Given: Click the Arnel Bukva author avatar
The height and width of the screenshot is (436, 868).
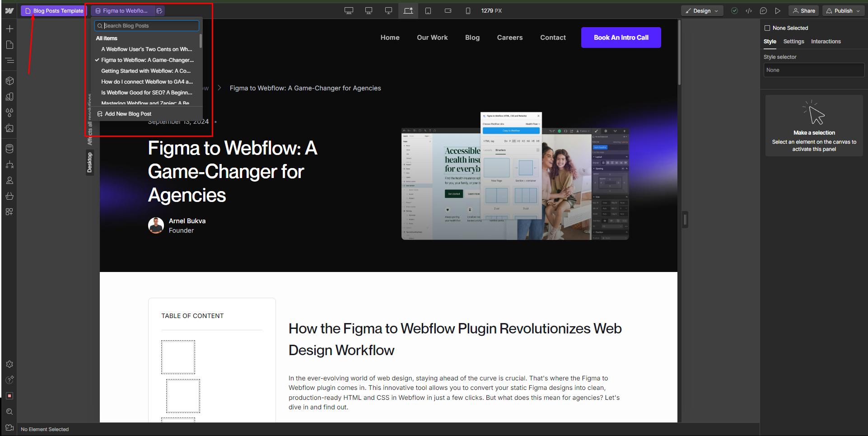Looking at the screenshot, I should (x=156, y=225).
